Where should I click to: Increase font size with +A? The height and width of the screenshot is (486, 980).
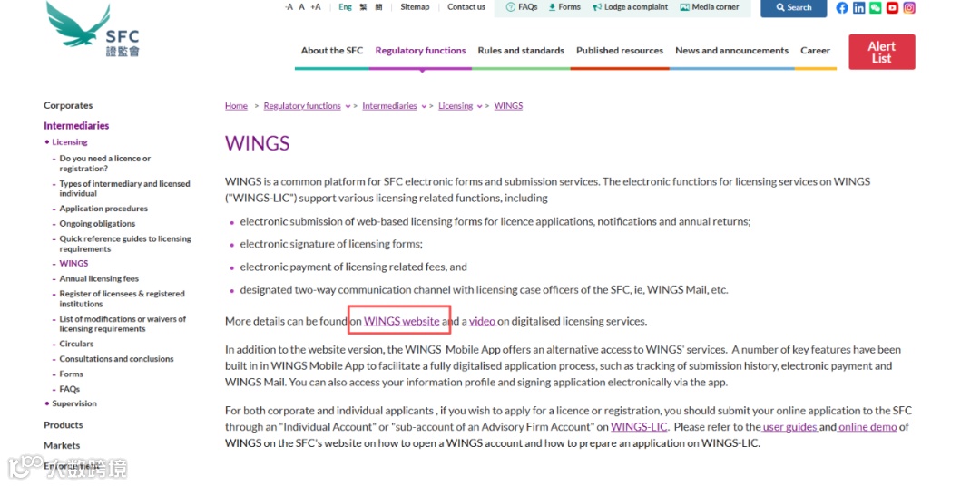(x=316, y=7)
